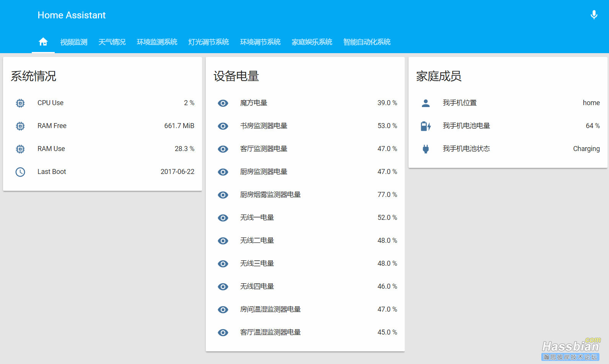Click the 52.0 % battery value
The width and height of the screenshot is (609, 364).
[387, 218]
